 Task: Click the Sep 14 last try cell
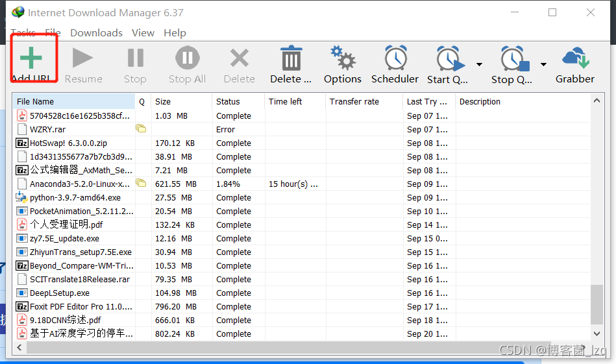427,224
